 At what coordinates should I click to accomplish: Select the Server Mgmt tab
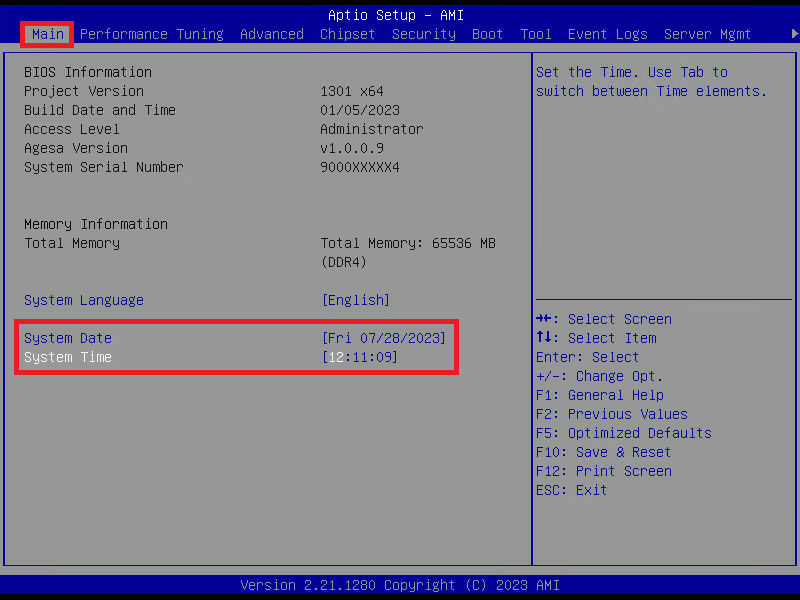[707, 34]
